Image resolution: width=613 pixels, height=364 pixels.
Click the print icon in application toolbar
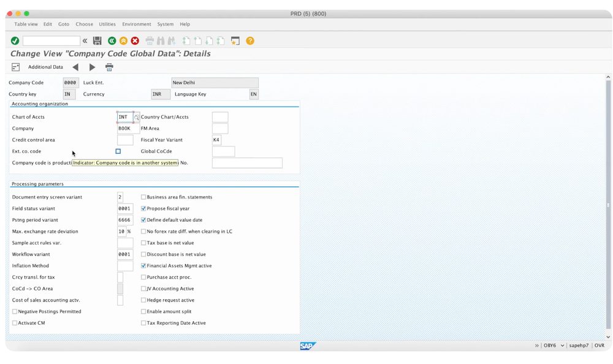[x=109, y=67]
